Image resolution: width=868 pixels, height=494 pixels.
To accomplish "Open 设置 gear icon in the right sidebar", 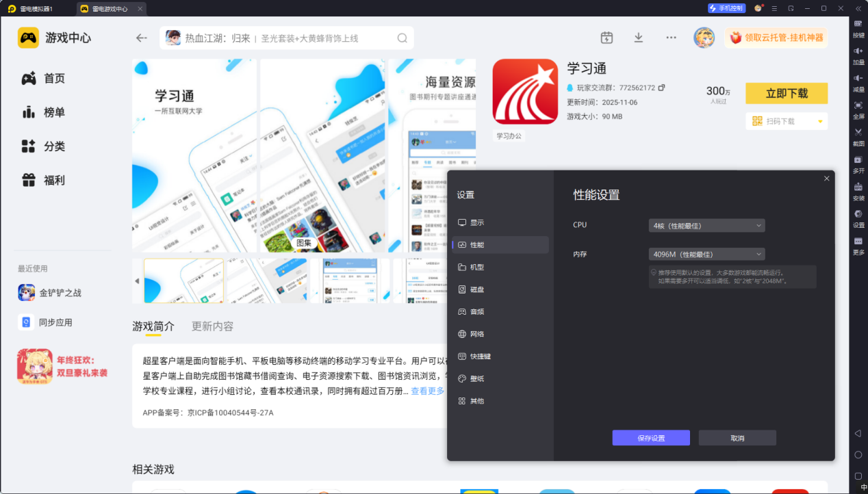I will point(858,213).
